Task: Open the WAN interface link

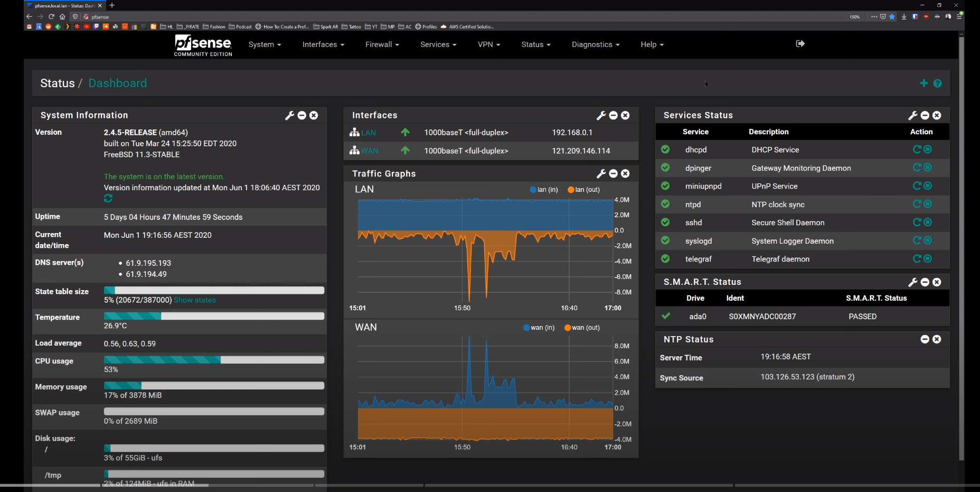Action: tap(370, 151)
